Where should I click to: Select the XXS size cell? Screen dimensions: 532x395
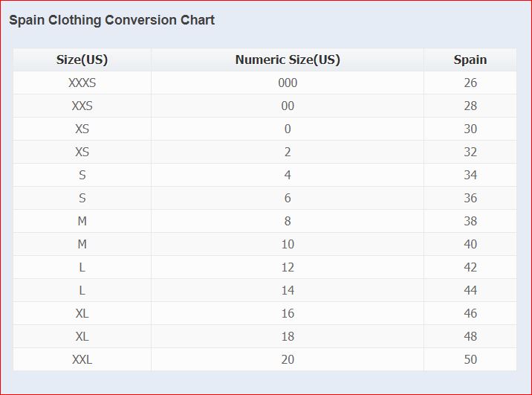pos(82,106)
